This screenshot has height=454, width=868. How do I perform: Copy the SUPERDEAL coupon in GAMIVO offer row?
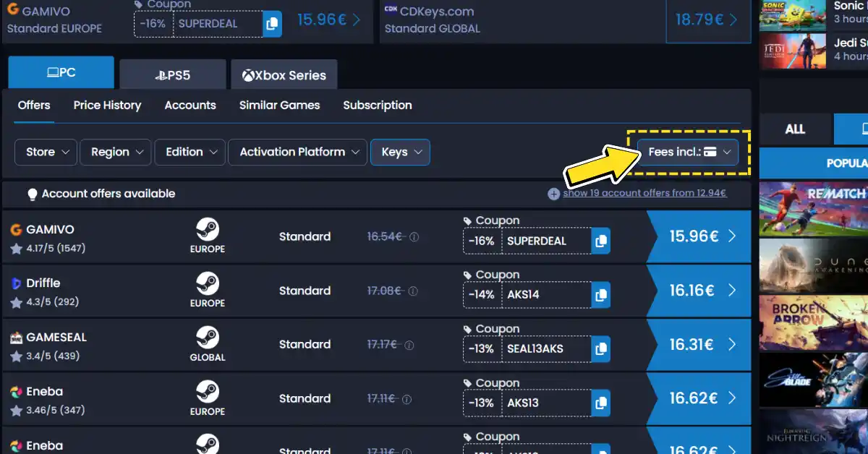click(x=600, y=241)
